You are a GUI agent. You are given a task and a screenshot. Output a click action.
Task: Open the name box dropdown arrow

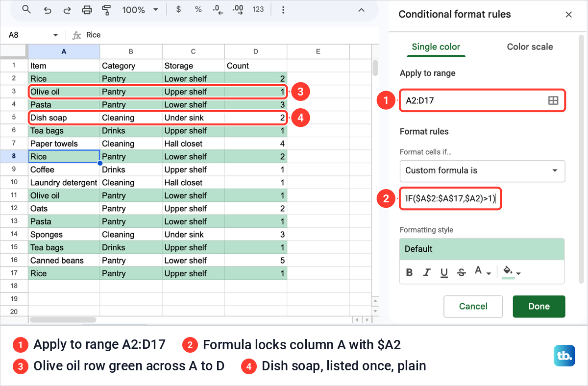pos(55,35)
